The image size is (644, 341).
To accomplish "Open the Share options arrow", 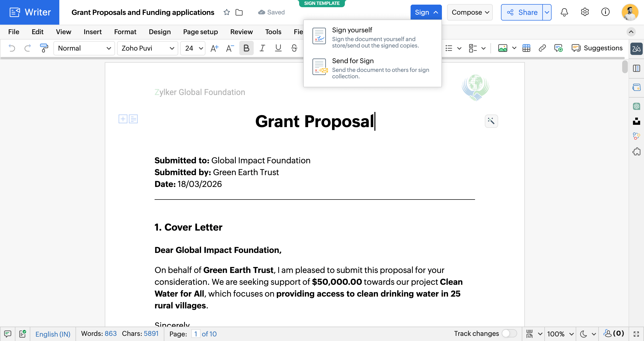I will 547,12.
